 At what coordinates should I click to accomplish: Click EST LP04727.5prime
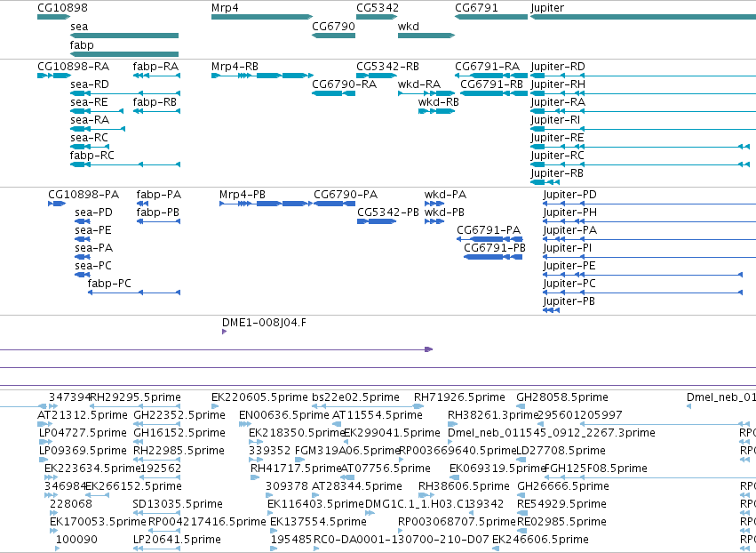coord(45,442)
